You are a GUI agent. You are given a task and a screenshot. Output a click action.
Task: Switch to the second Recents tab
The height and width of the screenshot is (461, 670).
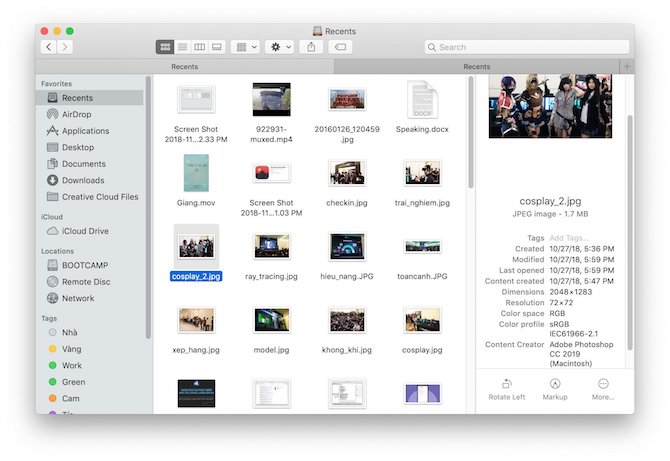pyautogui.click(x=476, y=66)
